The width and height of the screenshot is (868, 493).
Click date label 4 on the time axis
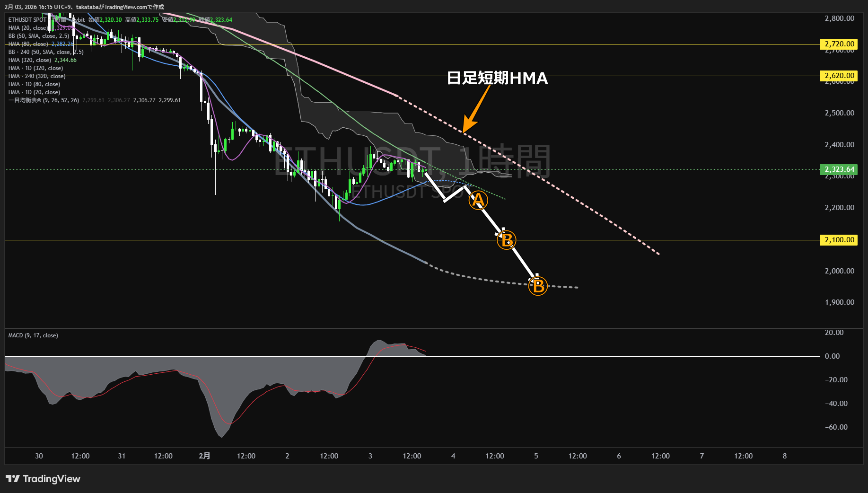(x=453, y=456)
